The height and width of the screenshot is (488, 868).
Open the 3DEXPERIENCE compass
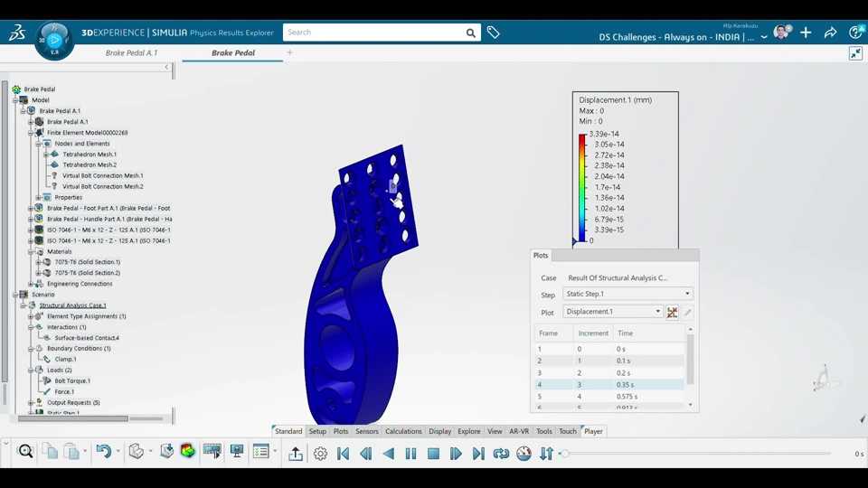54,41
